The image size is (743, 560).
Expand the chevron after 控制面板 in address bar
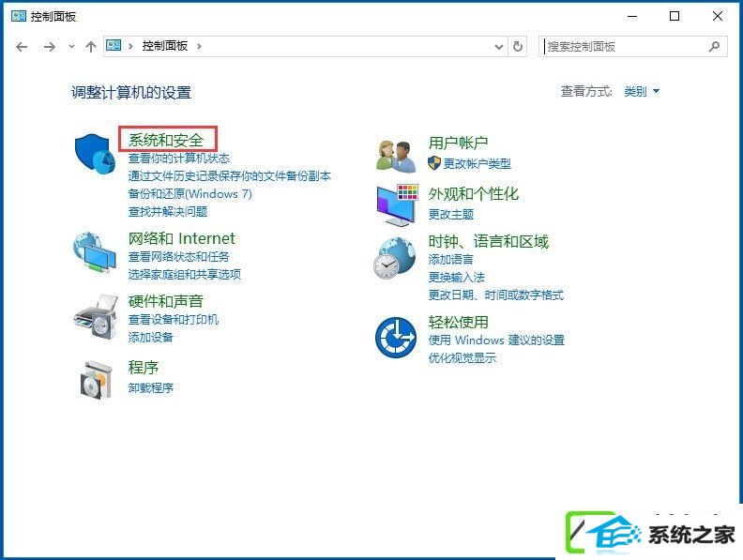click(199, 46)
